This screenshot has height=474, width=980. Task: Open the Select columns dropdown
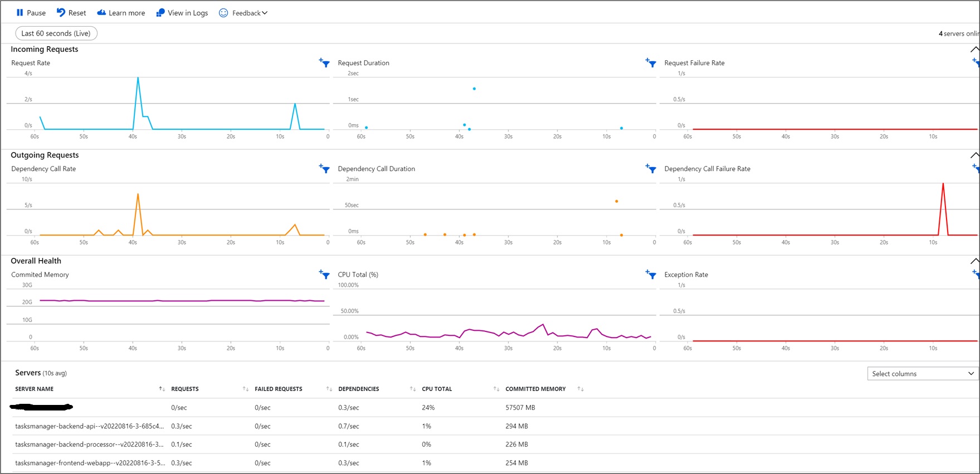[x=922, y=374]
